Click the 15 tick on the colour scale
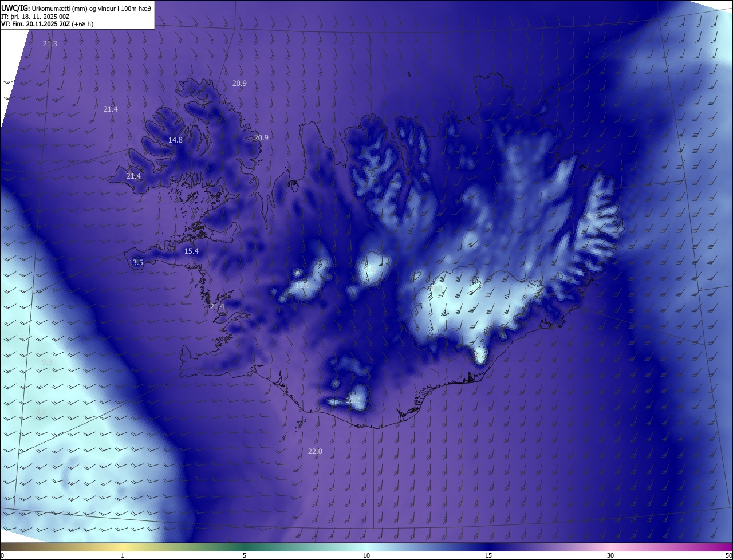This screenshot has height=560, width=733. pos(488,556)
